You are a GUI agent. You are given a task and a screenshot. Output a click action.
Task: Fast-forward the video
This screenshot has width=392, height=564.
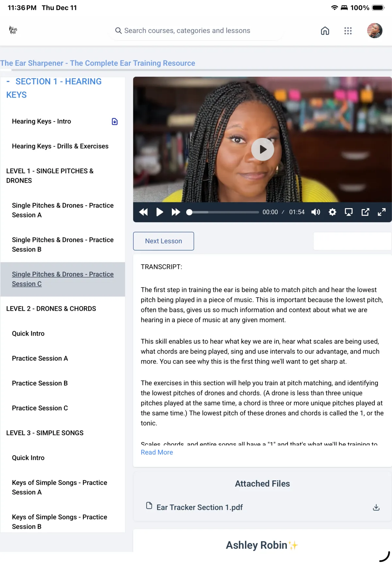click(176, 212)
